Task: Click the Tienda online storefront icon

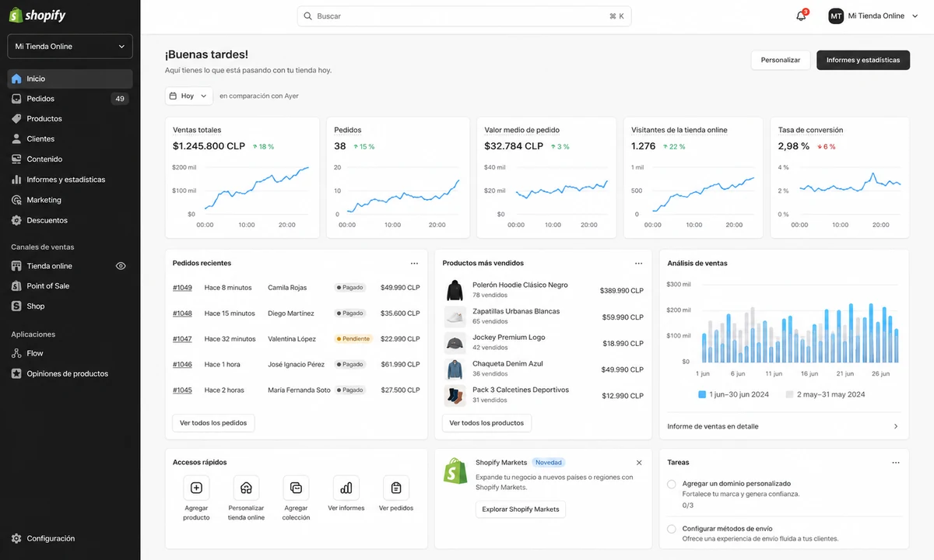Action: [x=16, y=266]
